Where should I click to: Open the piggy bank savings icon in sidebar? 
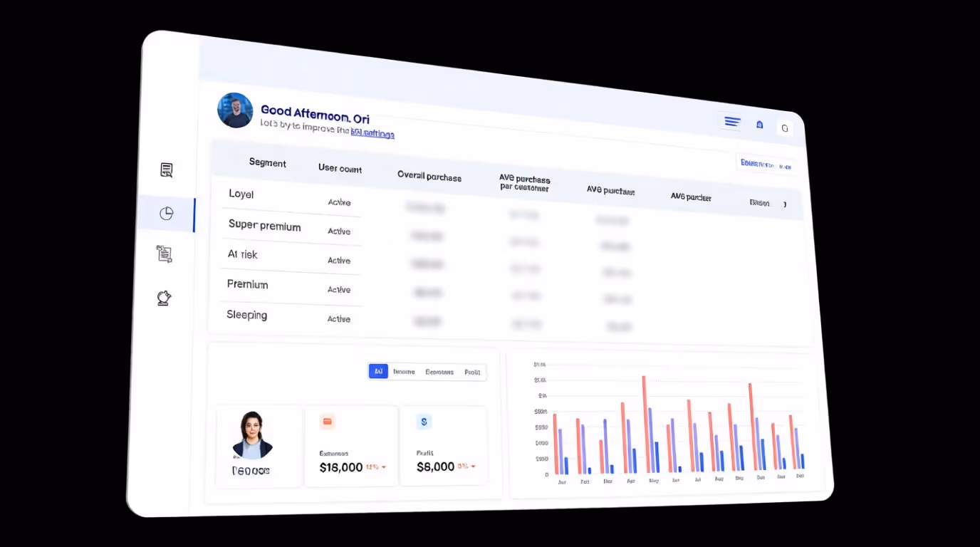point(164,298)
